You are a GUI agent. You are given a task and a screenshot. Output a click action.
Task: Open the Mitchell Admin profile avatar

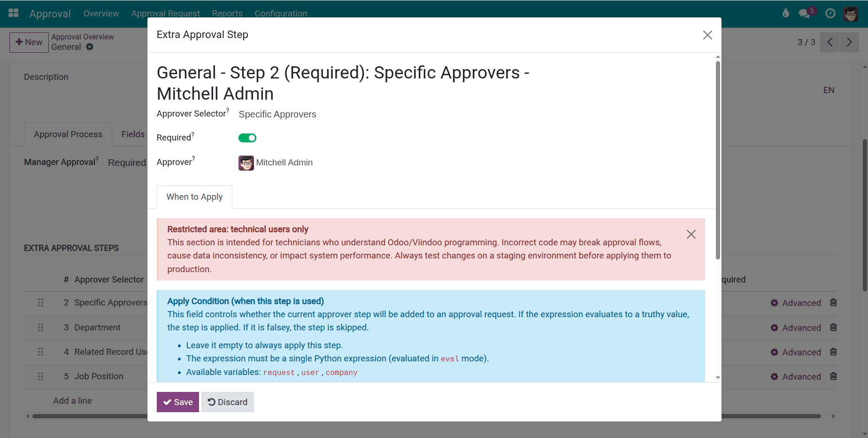851,13
